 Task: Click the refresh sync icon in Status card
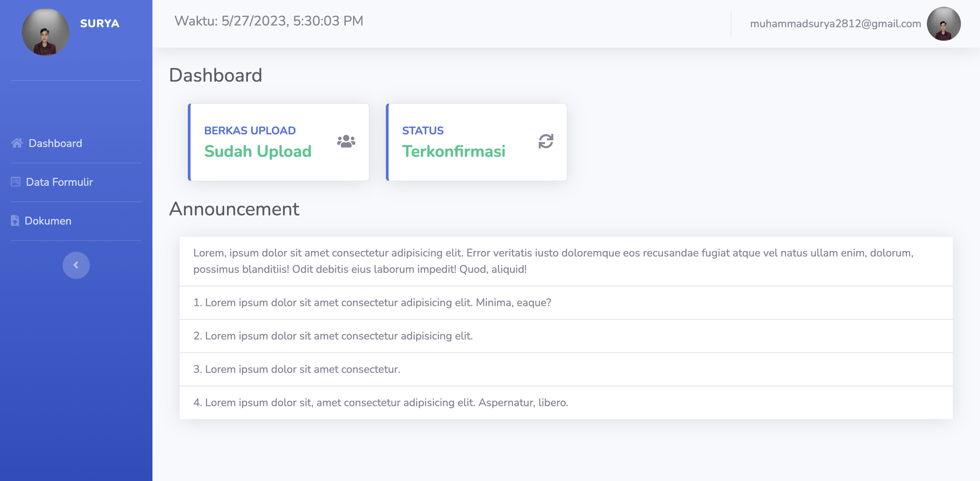pyautogui.click(x=545, y=142)
